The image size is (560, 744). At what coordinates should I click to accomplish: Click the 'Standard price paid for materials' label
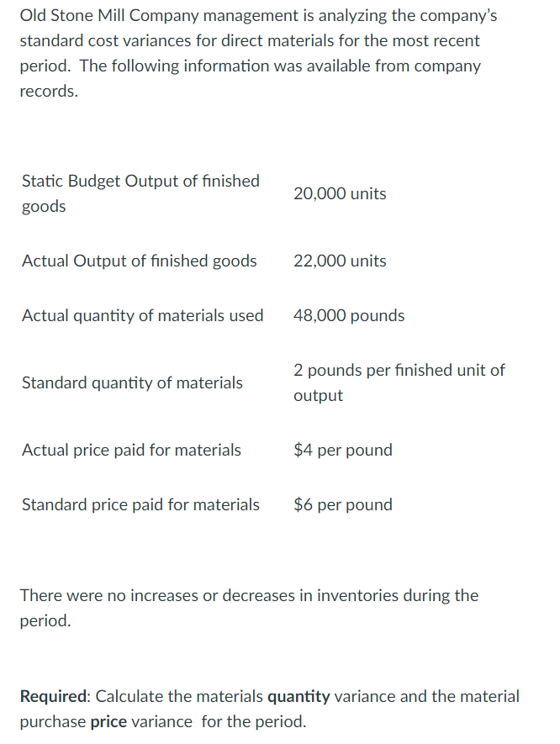140,504
